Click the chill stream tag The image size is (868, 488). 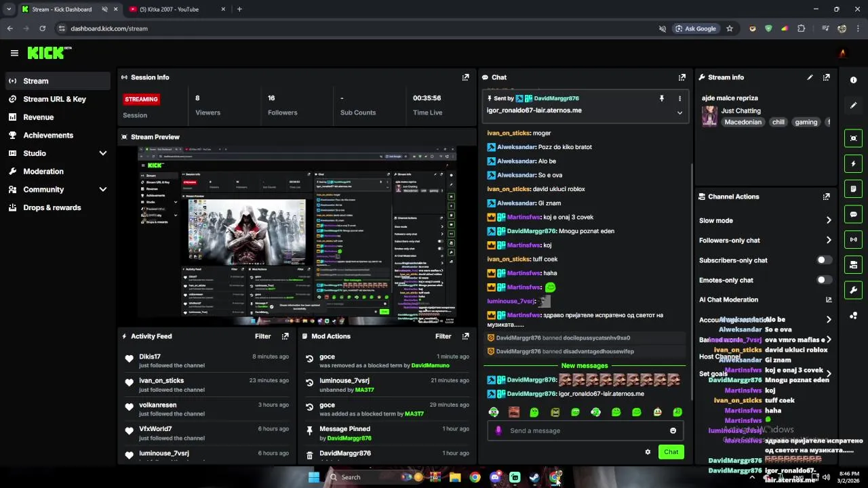[778, 123]
